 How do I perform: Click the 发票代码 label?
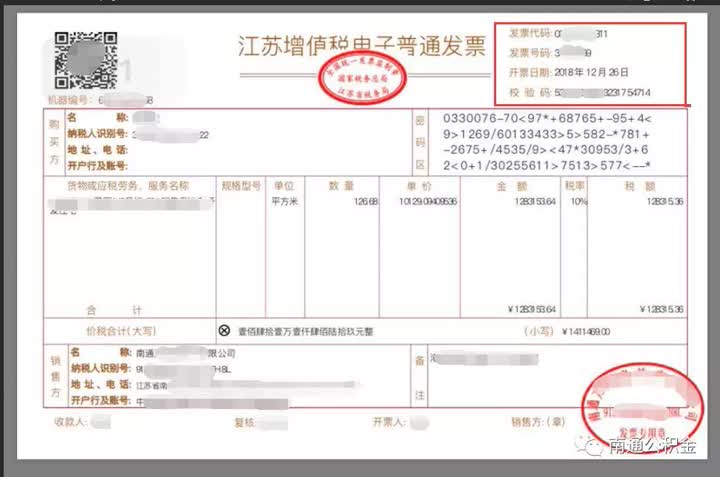(530, 34)
